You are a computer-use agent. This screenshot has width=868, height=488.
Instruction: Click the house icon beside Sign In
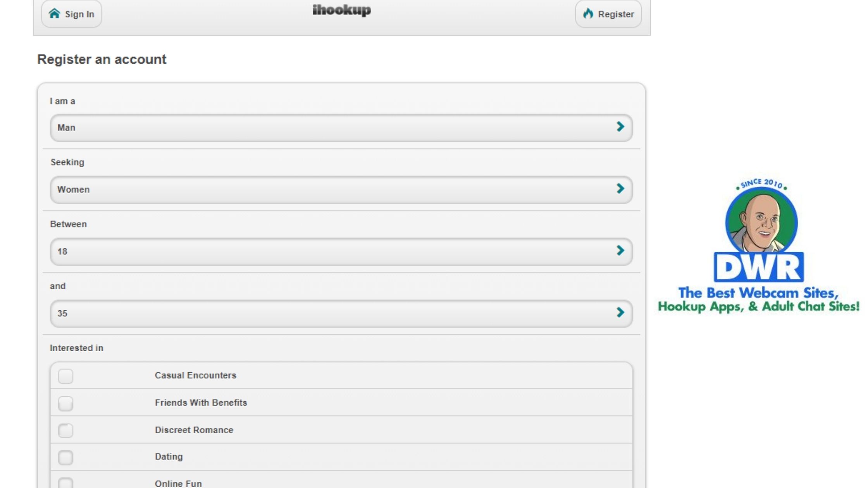[x=54, y=14]
